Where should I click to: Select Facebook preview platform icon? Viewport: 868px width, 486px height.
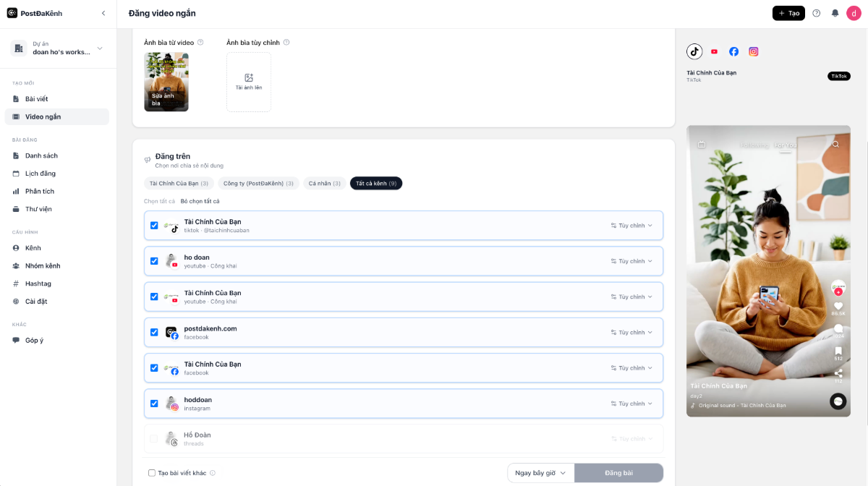733,51
